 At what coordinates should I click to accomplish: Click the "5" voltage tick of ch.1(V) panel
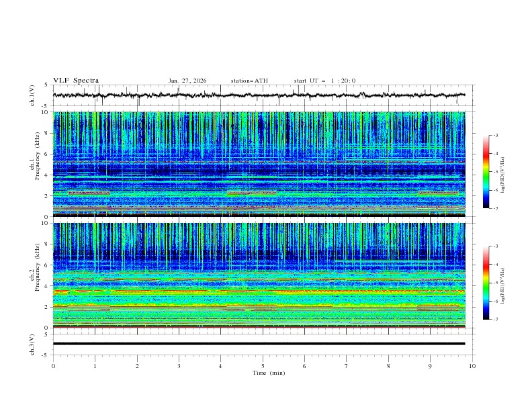(46, 85)
